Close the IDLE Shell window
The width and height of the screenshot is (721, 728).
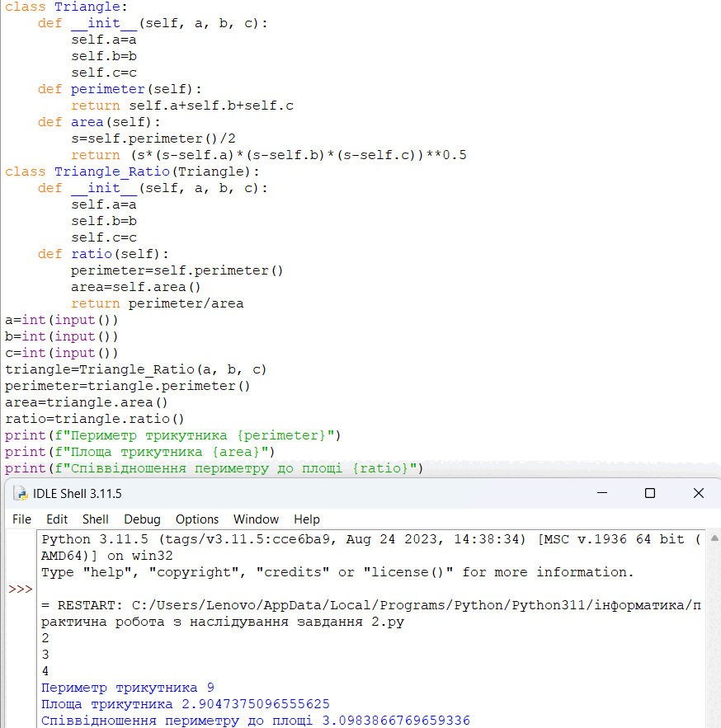(x=699, y=493)
